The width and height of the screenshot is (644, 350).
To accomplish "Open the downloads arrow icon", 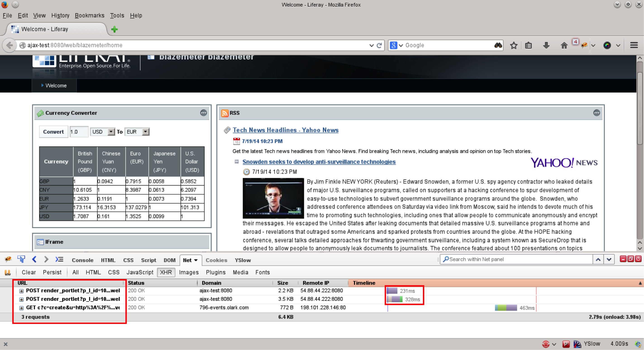I will pos(546,45).
